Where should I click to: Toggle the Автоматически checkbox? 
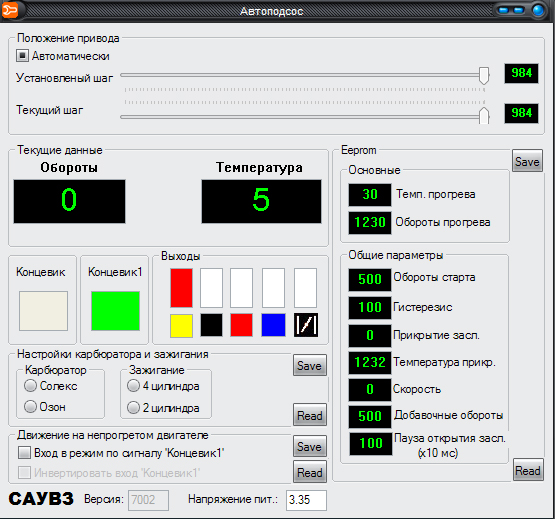tap(22, 56)
